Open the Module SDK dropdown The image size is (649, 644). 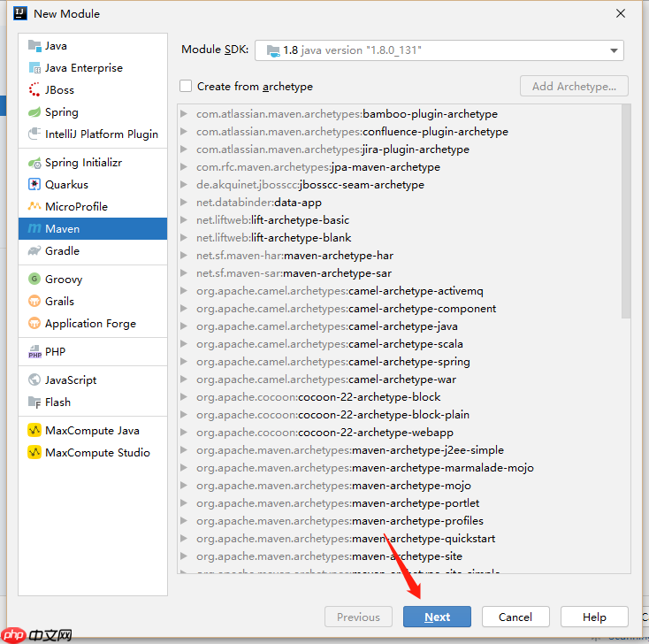pyautogui.click(x=614, y=50)
